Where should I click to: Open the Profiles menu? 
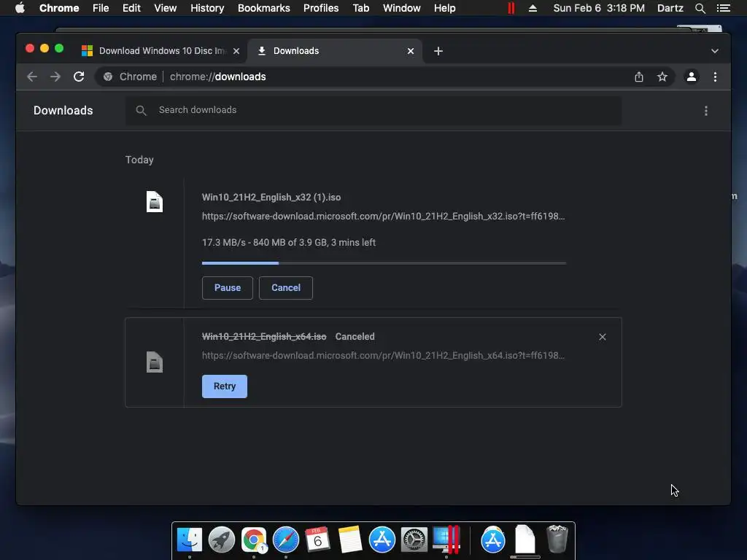tap(321, 8)
